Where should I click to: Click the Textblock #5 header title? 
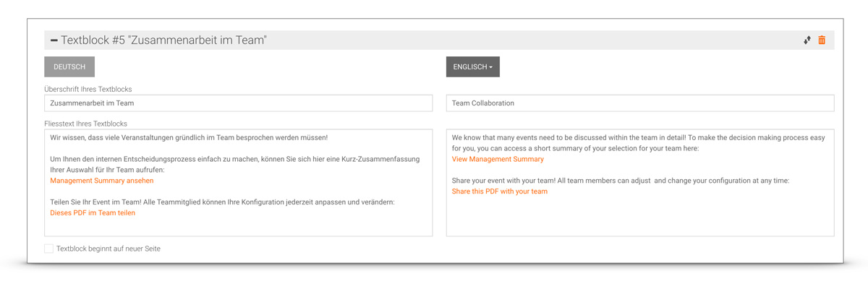[163, 40]
